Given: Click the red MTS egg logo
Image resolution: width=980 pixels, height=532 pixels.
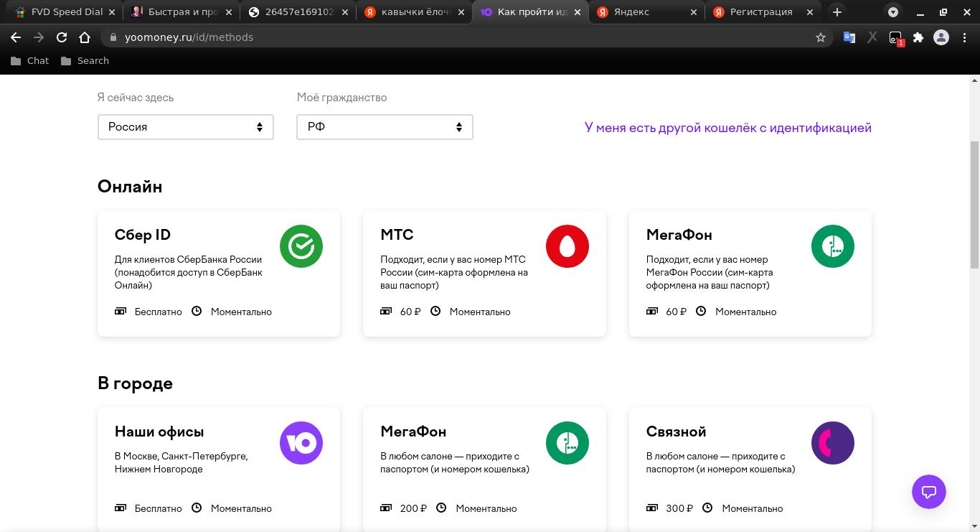Looking at the screenshot, I should [567, 246].
